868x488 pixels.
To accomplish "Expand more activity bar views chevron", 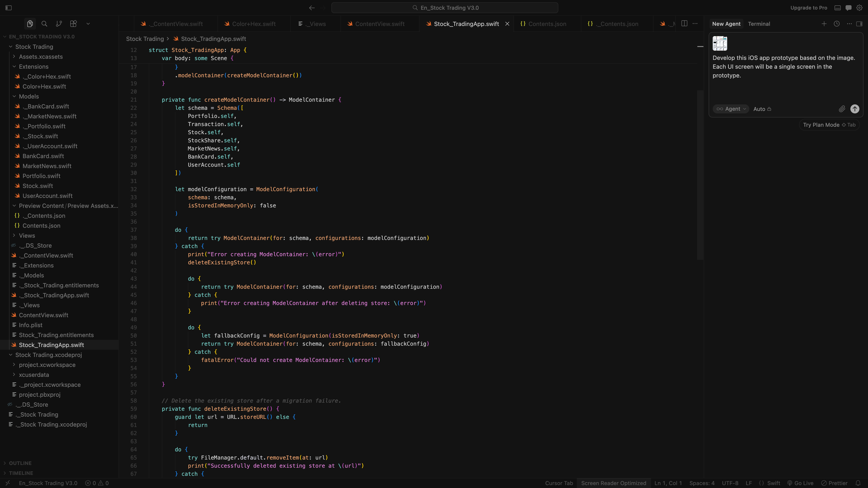I will pos(88,23).
